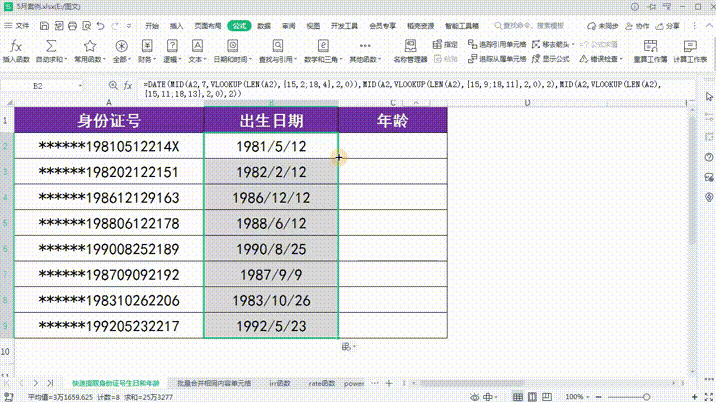716x402 pixels.
Task: Open Lookup and Reference (查找与引用) icon
Action: click(278, 46)
